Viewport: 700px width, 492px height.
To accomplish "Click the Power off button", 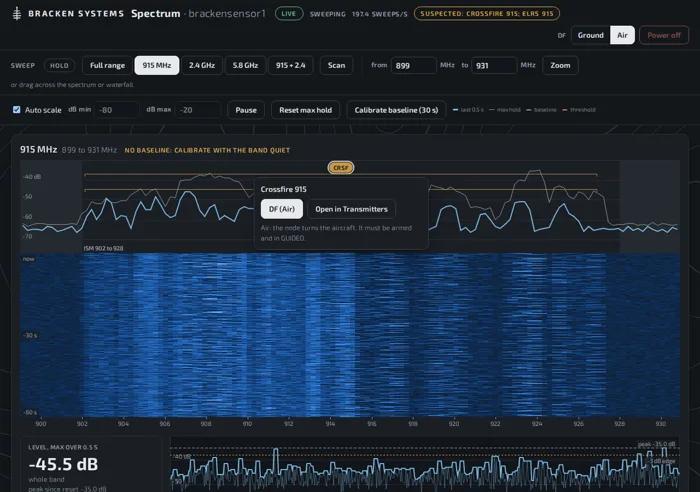I will (x=664, y=35).
